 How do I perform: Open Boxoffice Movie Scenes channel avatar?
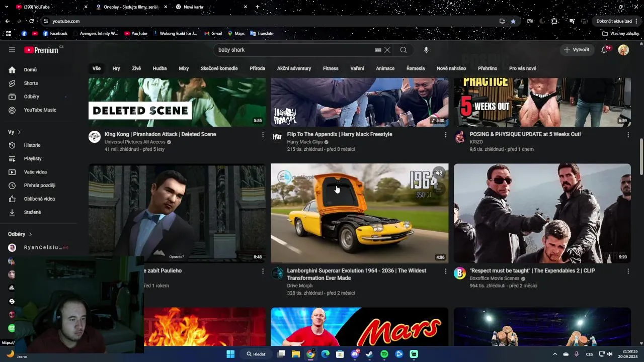[x=460, y=273]
